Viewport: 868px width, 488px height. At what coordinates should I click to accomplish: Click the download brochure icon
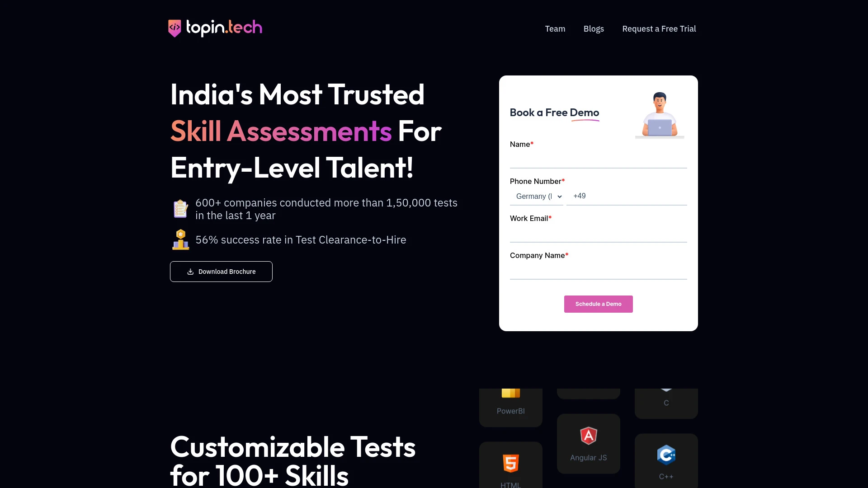[189, 271]
